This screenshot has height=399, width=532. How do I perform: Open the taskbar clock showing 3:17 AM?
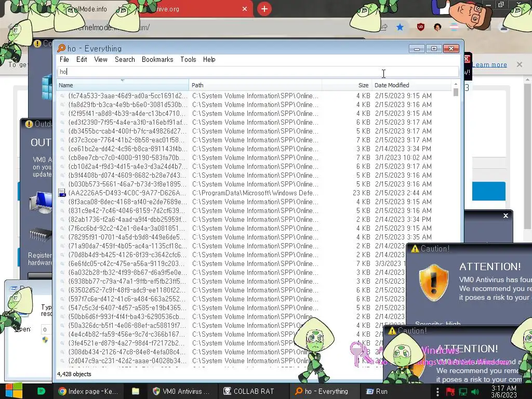tap(504, 391)
